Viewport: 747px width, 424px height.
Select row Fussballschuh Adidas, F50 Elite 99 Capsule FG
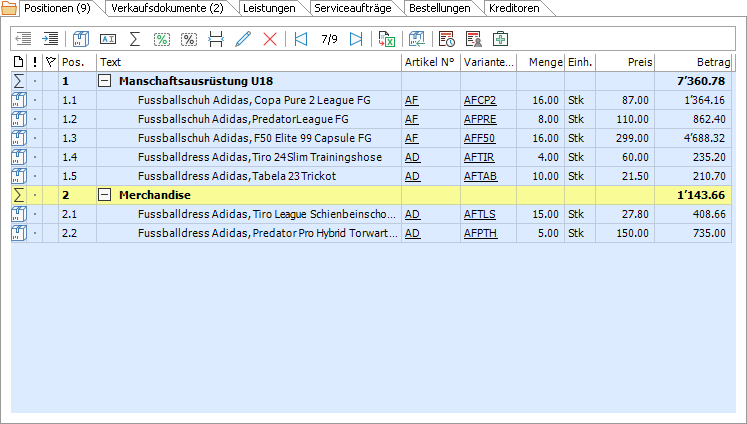(371, 138)
